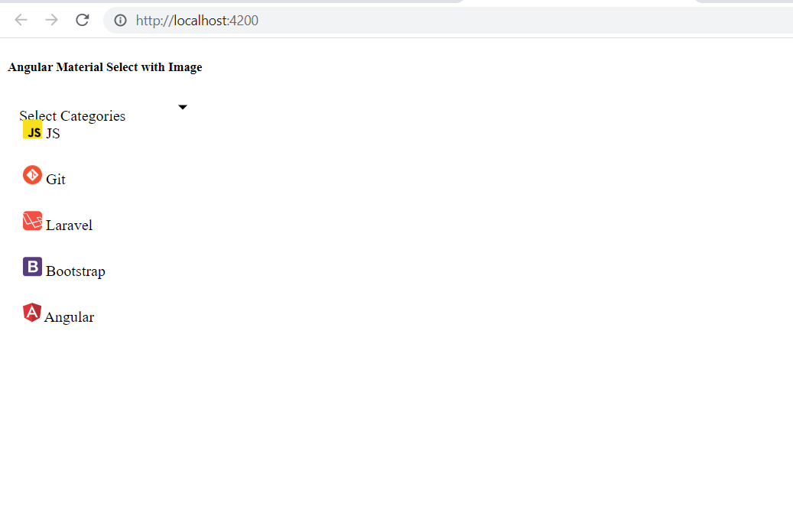Open the Select Categories dropdown arrow
Image resolution: width=793 pixels, height=532 pixels.
[x=183, y=107]
